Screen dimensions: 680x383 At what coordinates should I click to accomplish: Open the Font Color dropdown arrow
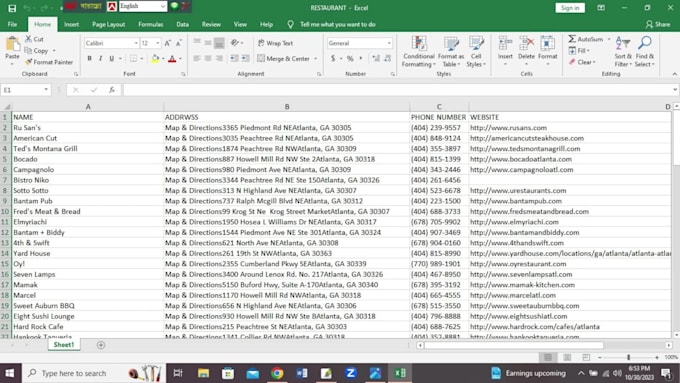pos(180,59)
